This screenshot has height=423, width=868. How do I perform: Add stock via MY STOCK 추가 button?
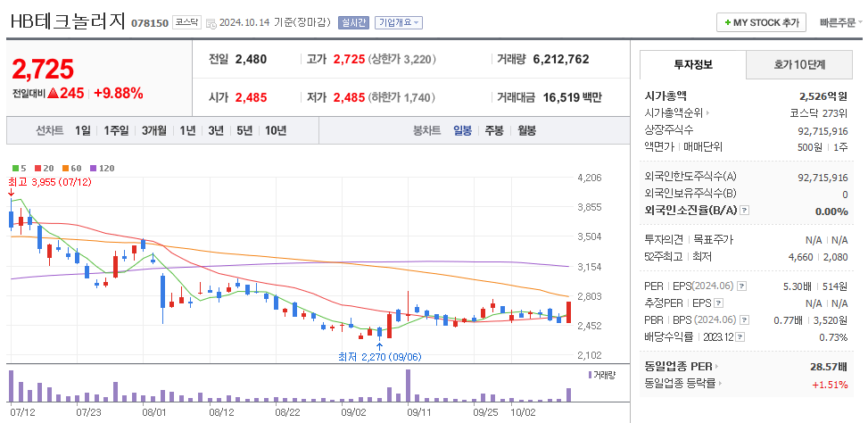761,22
